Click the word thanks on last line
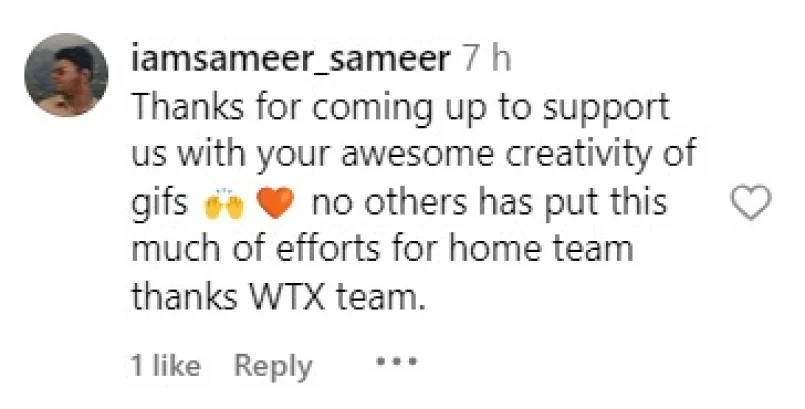 pyautogui.click(x=185, y=296)
